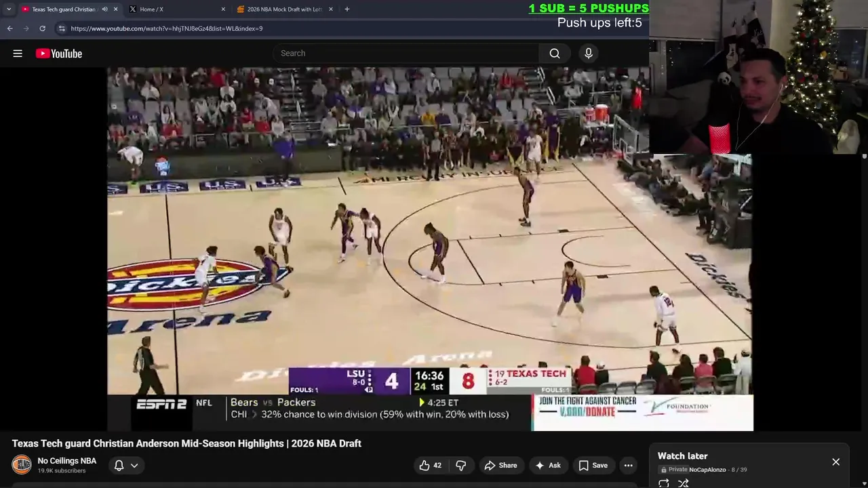Viewport: 868px width, 488px height.
Task: Toggle loop playlist in Watch later
Action: pyautogui.click(x=664, y=483)
